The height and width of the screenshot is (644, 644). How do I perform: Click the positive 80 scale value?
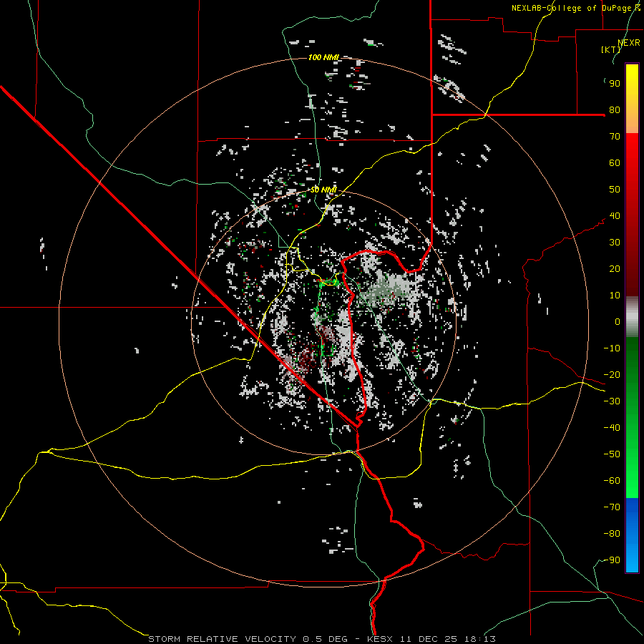[615, 110]
